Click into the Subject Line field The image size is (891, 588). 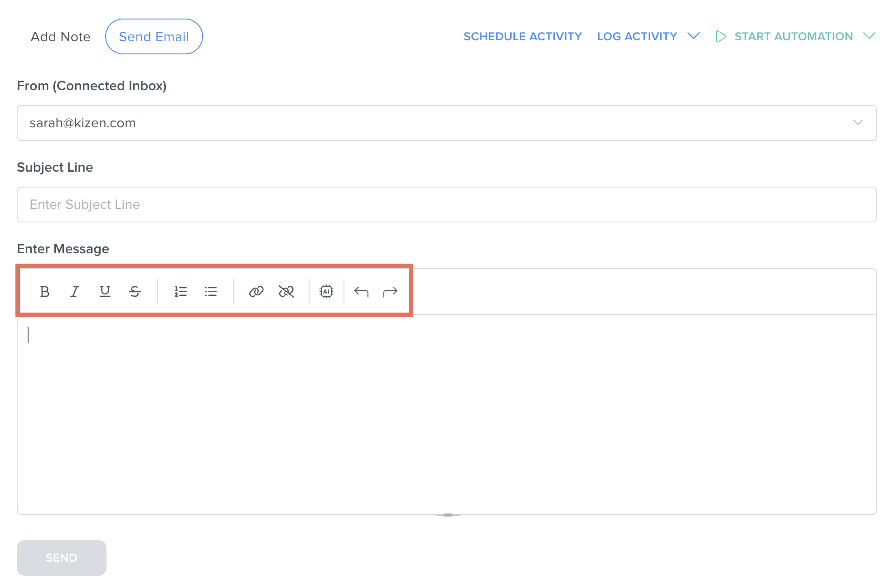(x=446, y=204)
